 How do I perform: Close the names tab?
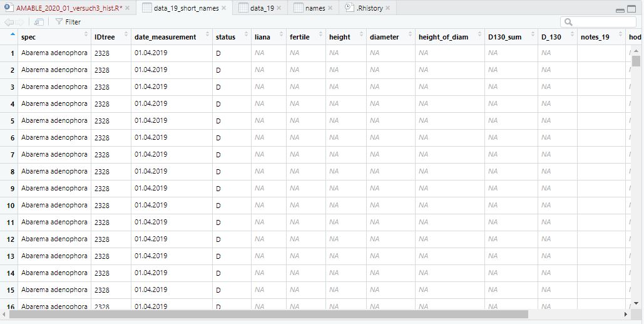click(330, 8)
